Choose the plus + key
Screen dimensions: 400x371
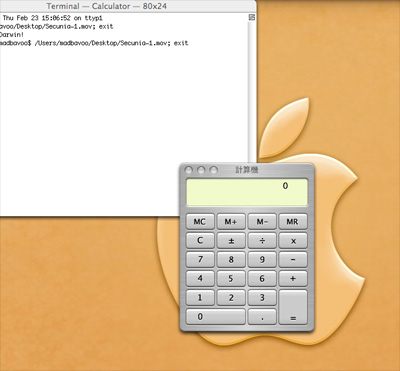coord(293,279)
